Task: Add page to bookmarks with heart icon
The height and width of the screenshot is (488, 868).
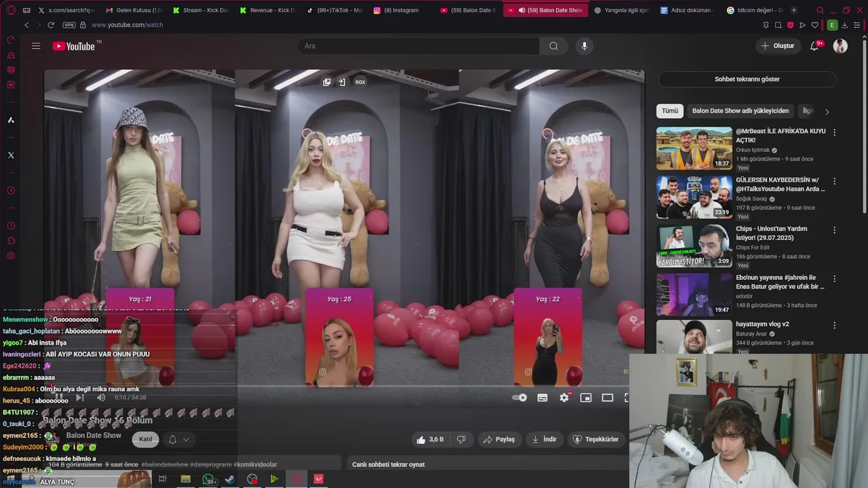Action: tap(814, 25)
